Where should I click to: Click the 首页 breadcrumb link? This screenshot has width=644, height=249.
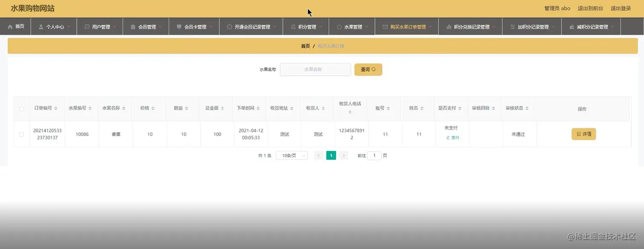click(x=305, y=46)
